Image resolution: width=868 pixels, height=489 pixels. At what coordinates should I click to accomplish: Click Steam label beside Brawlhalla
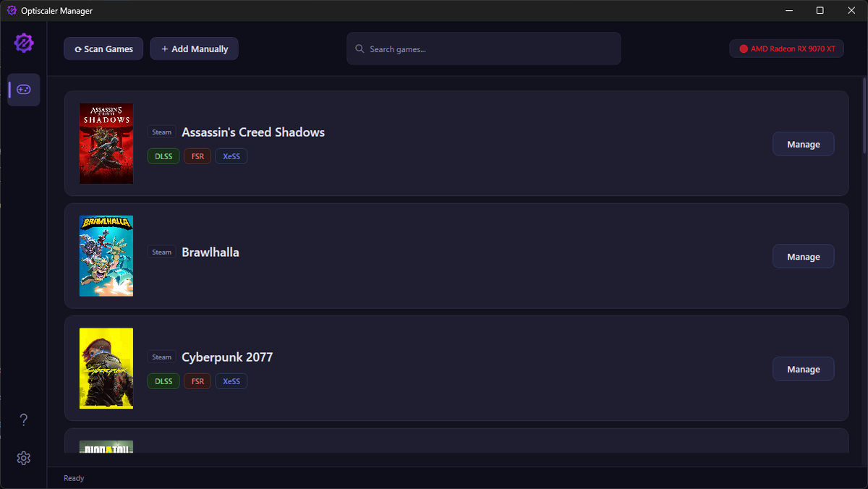click(162, 252)
